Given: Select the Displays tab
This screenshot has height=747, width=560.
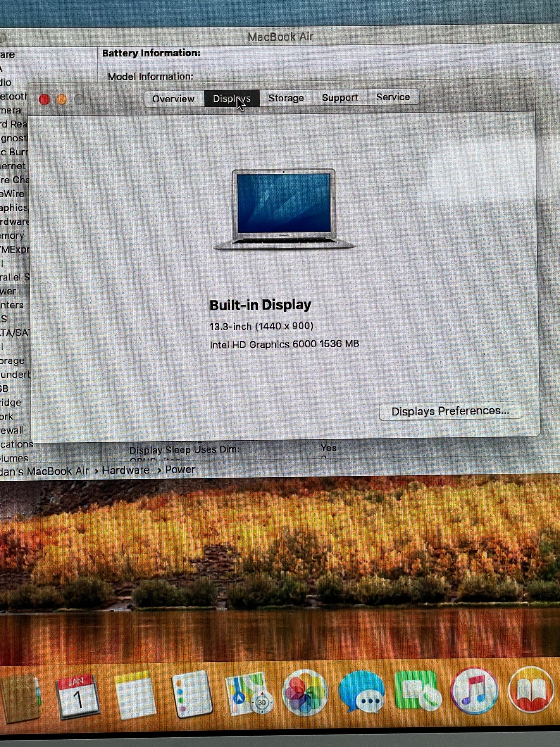Looking at the screenshot, I should pyautogui.click(x=232, y=98).
